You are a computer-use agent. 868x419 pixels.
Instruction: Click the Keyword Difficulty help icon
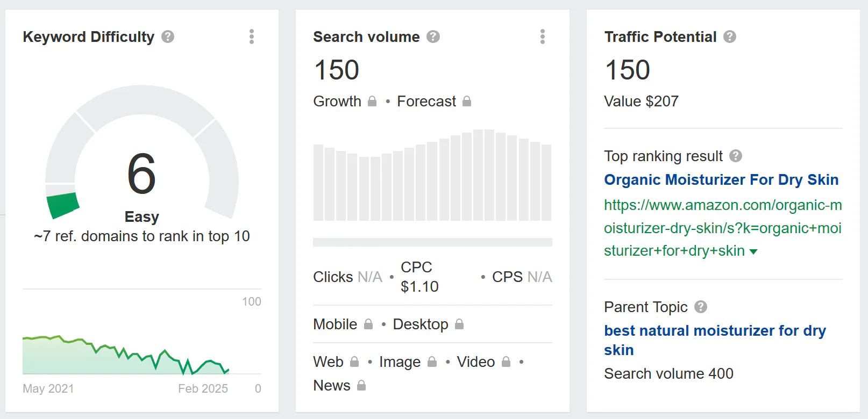click(168, 37)
